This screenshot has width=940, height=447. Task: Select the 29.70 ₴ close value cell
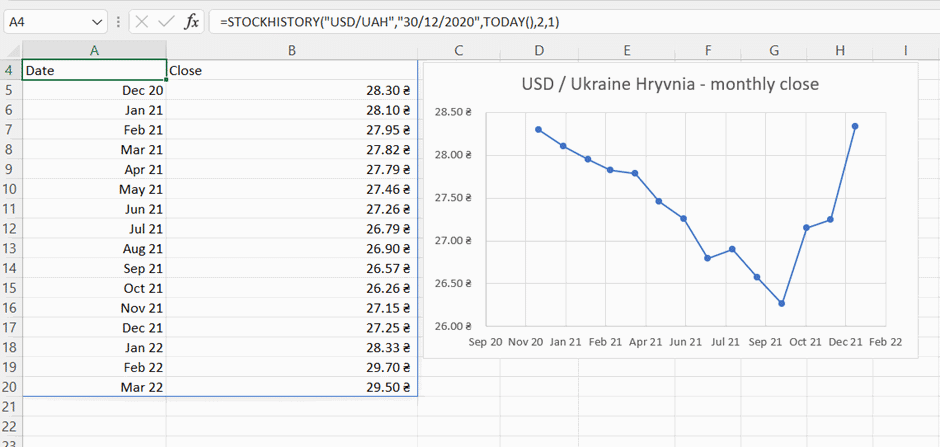291,367
